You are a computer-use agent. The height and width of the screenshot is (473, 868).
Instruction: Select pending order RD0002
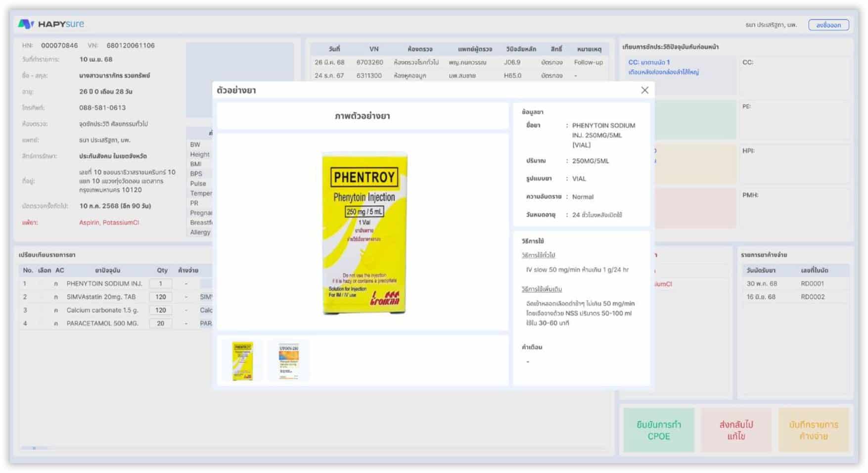click(794, 297)
